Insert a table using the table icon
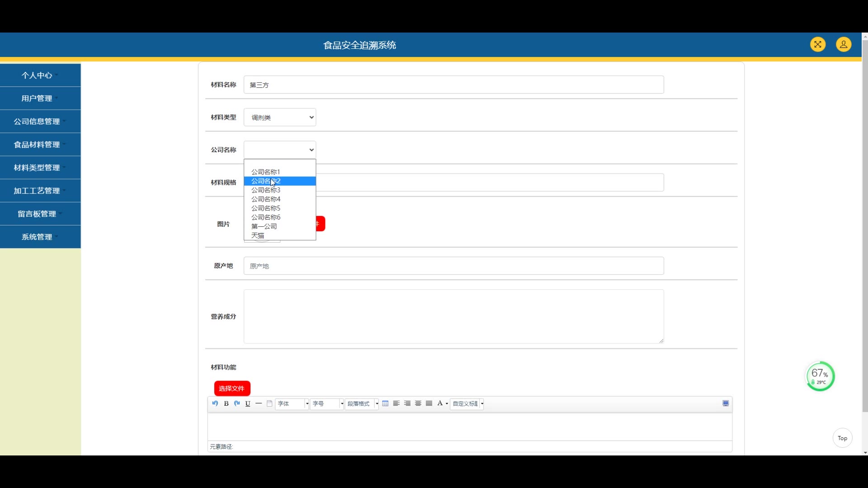The height and width of the screenshot is (488, 868). pyautogui.click(x=385, y=404)
